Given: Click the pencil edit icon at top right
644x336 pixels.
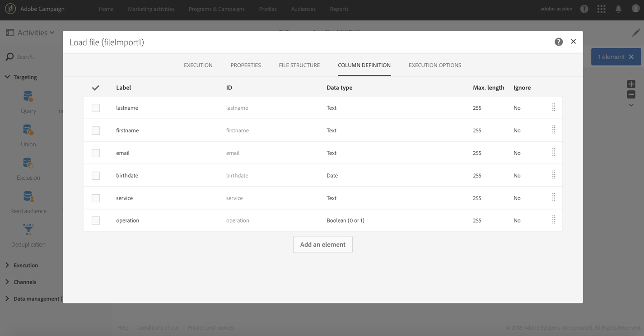Looking at the screenshot, I should pyautogui.click(x=636, y=33).
